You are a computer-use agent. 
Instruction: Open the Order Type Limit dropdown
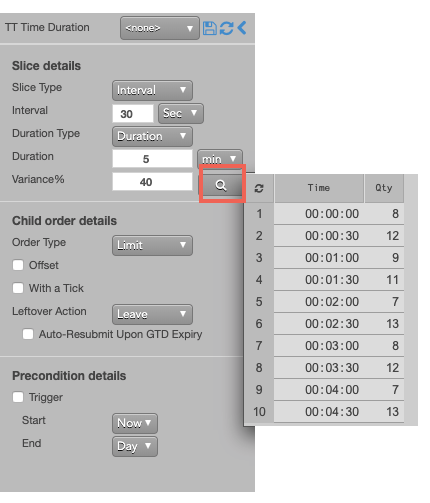pos(152,245)
